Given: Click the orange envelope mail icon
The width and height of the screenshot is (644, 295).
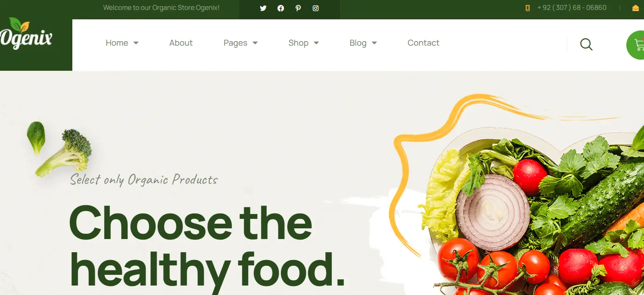Looking at the screenshot, I should tap(635, 8).
